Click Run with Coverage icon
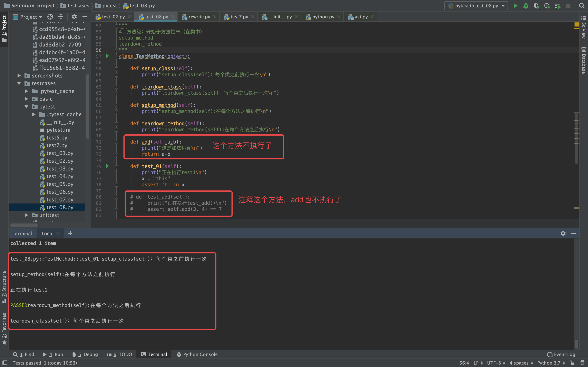Image resolution: width=588 pixels, height=367 pixels. pos(536,6)
